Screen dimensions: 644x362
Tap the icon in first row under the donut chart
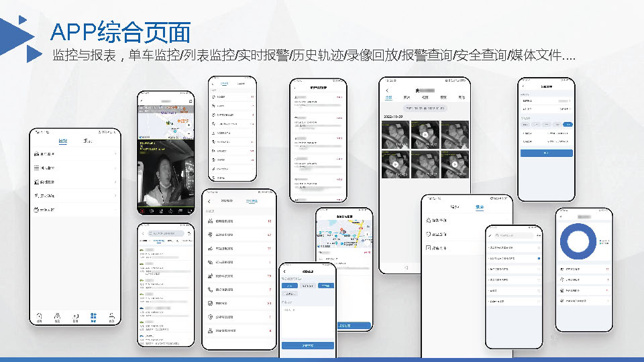pyautogui.click(x=562, y=269)
